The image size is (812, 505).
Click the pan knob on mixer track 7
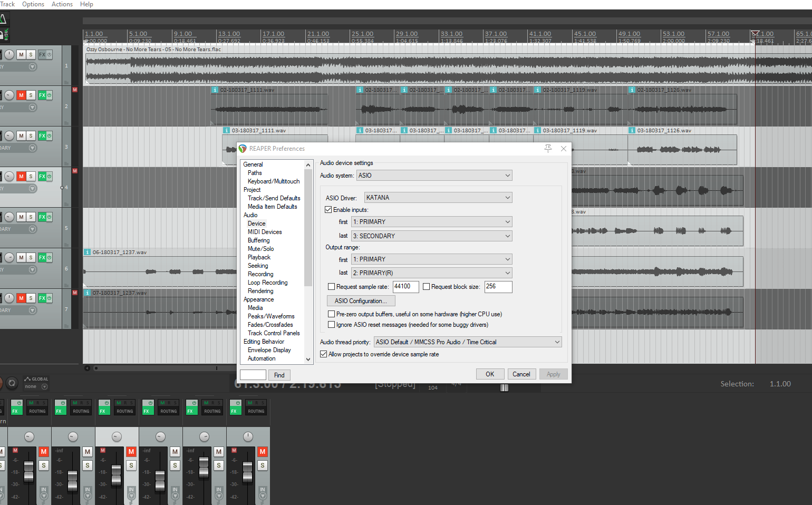coord(248,436)
